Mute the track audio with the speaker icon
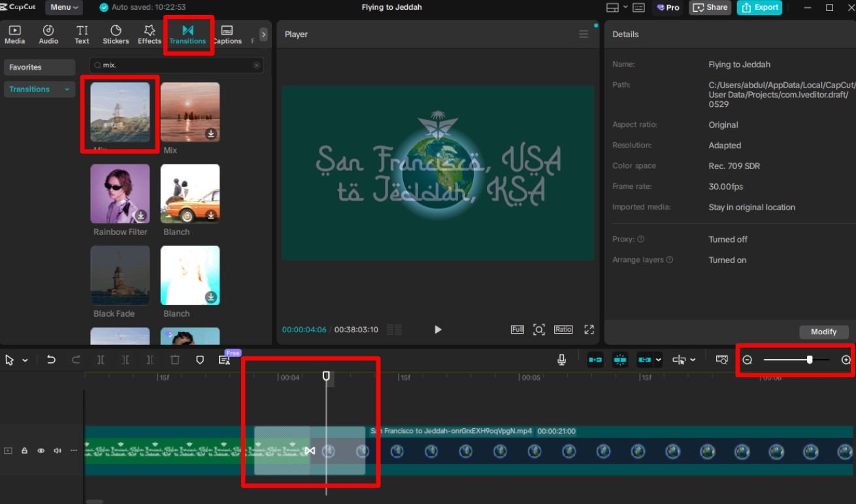 click(57, 450)
